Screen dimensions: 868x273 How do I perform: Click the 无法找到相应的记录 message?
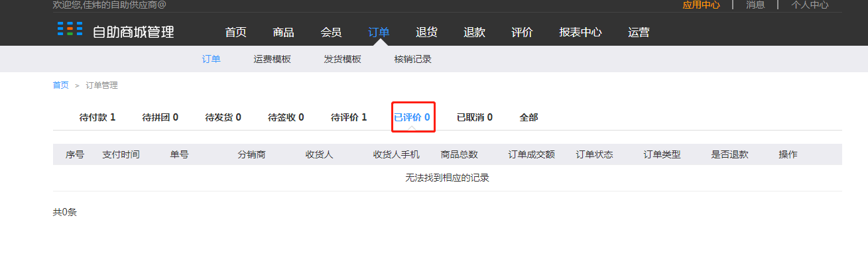pyautogui.click(x=448, y=178)
